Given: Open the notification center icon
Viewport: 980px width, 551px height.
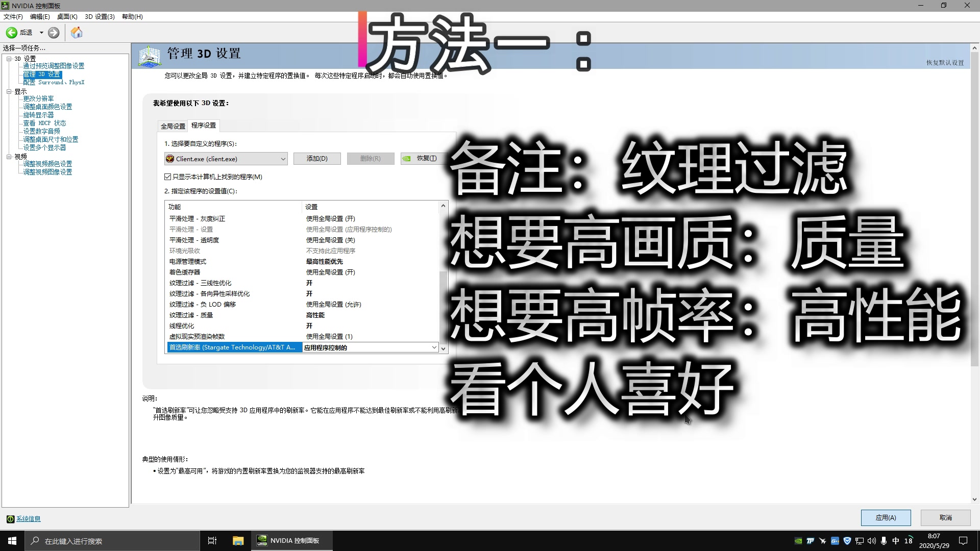Looking at the screenshot, I should click(x=963, y=541).
